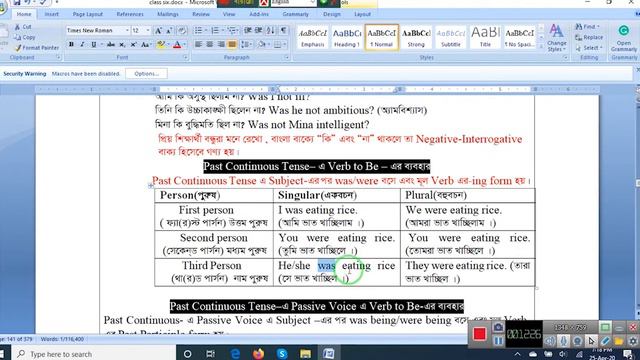The image size is (640, 360).
Task: Open the Change Styles dropdown
Action: [556, 38]
